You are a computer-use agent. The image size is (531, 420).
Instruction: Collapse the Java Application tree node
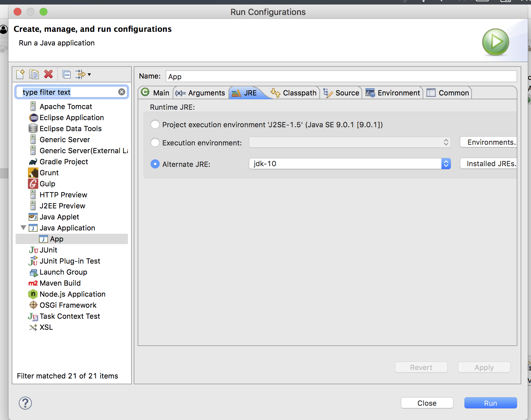tap(23, 228)
